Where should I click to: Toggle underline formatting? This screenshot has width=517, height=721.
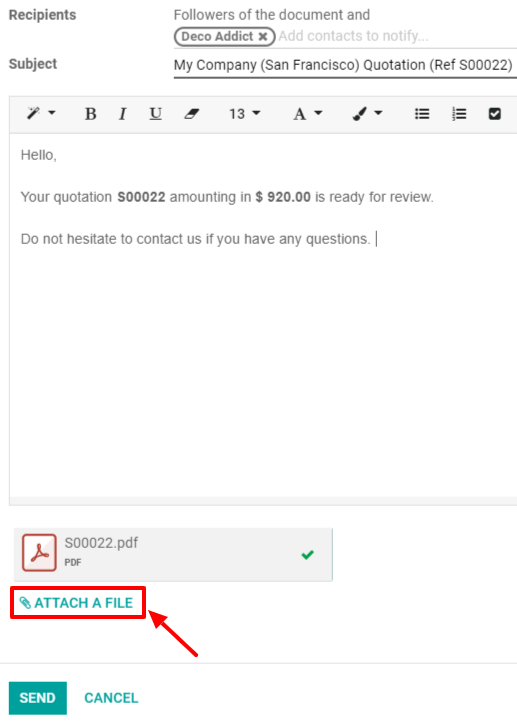pyautogui.click(x=155, y=114)
